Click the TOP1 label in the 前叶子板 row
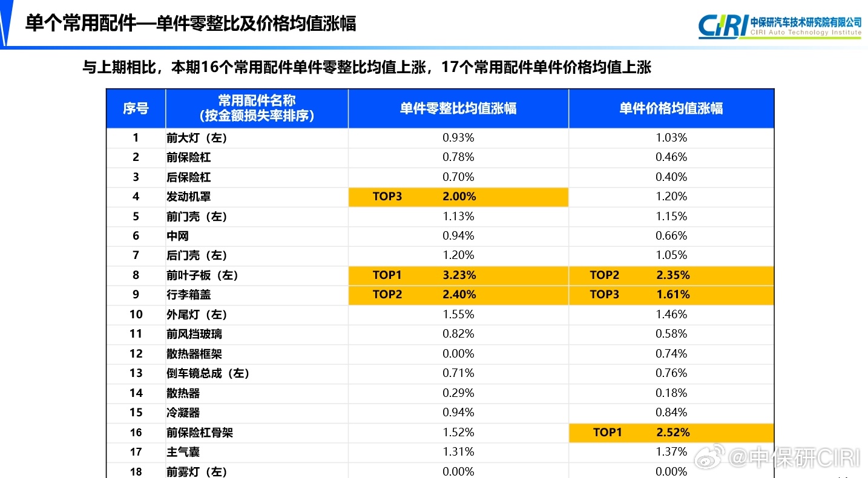The width and height of the screenshot is (868, 478). coord(387,275)
